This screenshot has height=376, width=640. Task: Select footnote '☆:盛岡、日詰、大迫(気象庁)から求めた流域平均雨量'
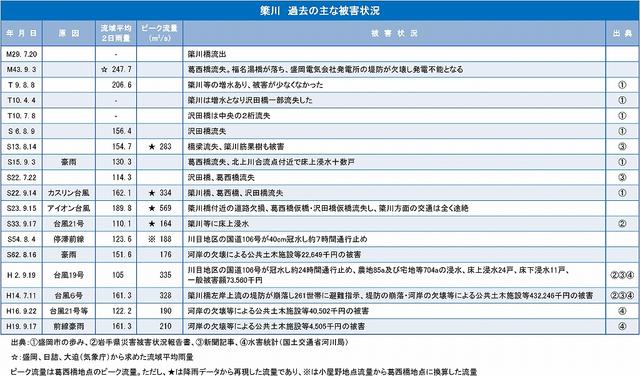102,357
